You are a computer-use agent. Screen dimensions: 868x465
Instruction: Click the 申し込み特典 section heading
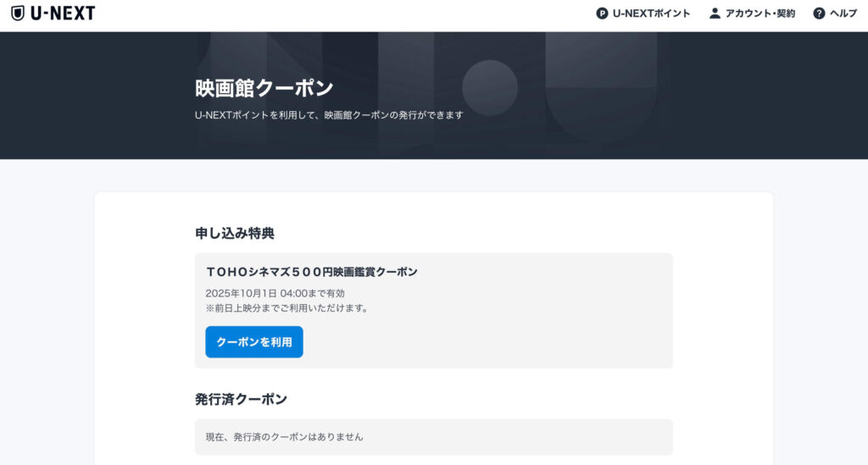click(235, 233)
